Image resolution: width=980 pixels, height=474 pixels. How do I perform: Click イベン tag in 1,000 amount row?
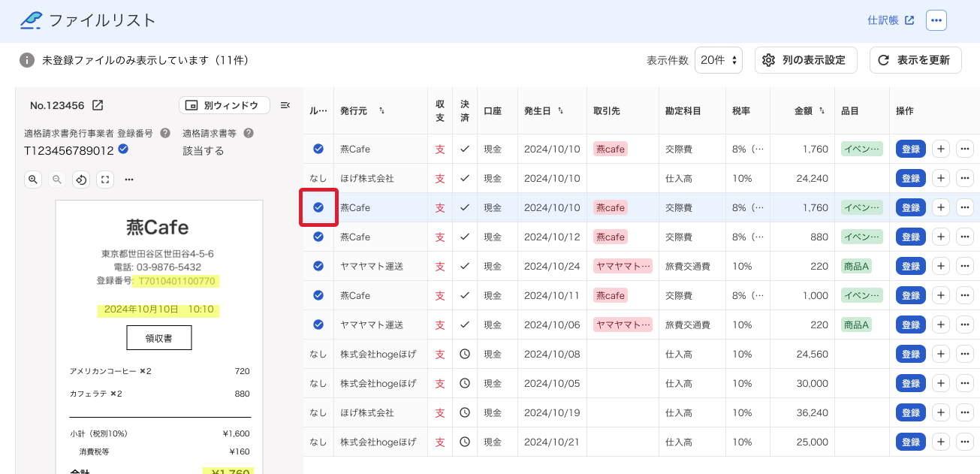pyautogui.click(x=861, y=295)
